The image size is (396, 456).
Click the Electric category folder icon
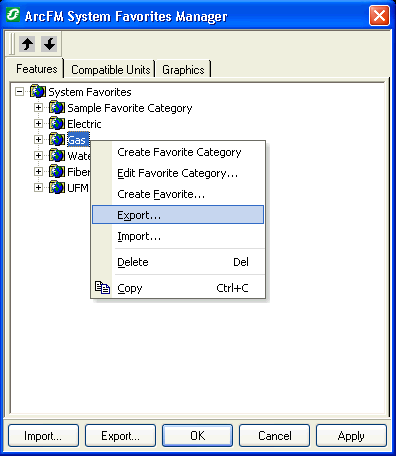pos(57,124)
